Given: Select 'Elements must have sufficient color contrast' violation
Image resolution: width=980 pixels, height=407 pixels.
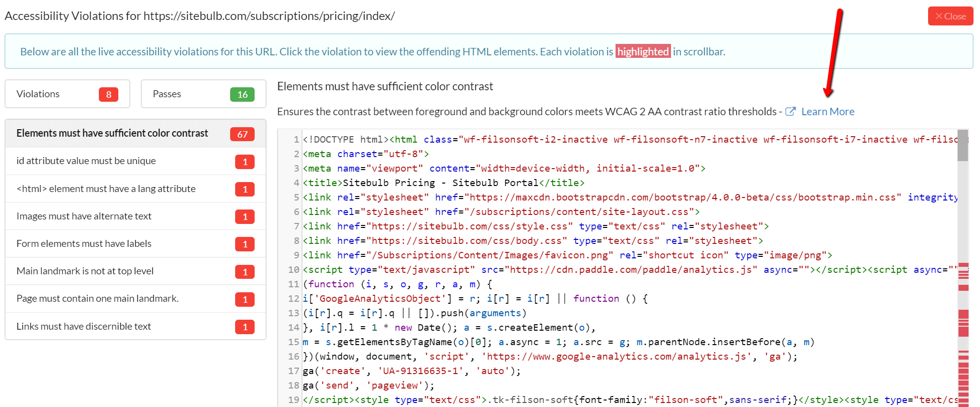Looking at the screenshot, I should [135, 133].
